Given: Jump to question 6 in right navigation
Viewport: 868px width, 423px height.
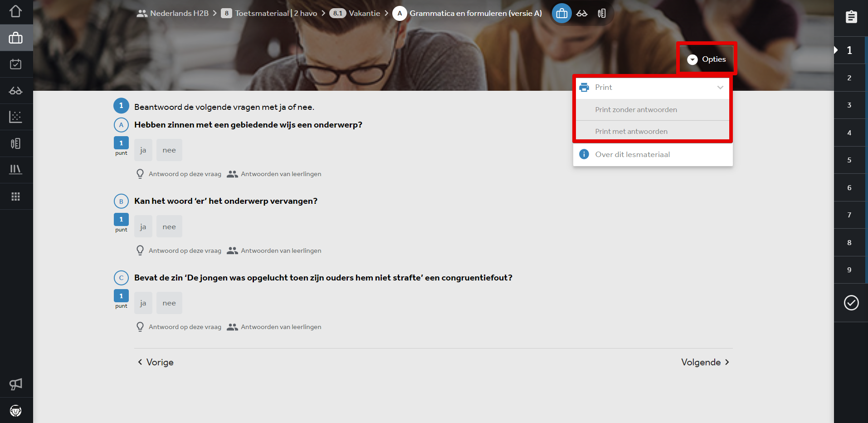Looking at the screenshot, I should click(849, 187).
